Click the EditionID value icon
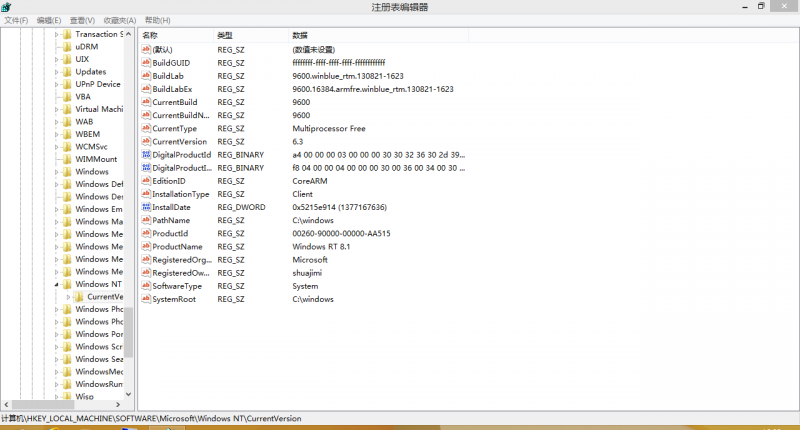The width and height of the screenshot is (800, 430). (x=146, y=181)
